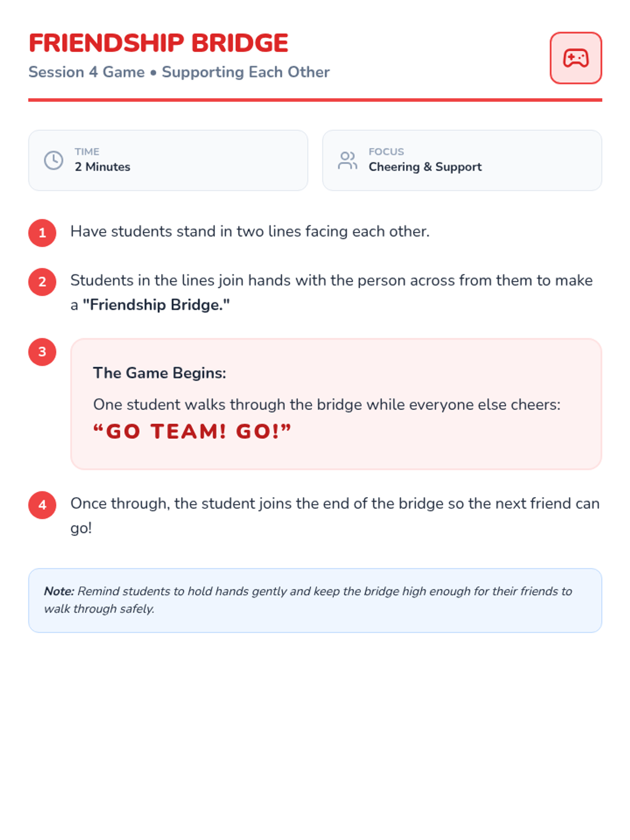Click "The Game Begins:" heading

[160, 373]
